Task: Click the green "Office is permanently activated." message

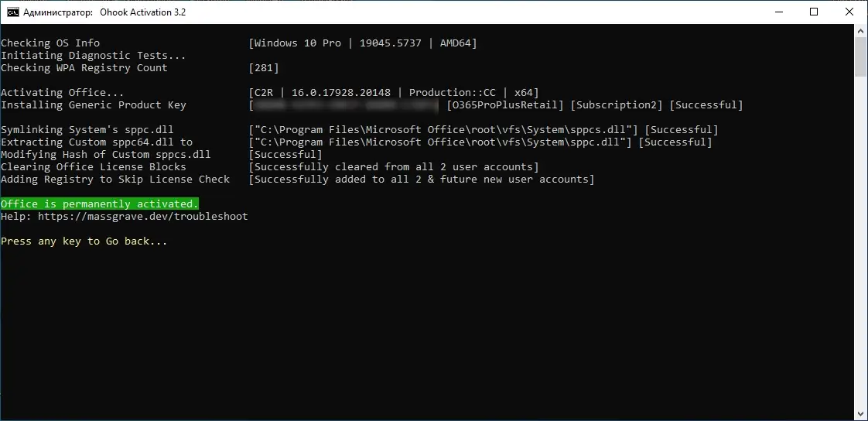Action: coord(99,204)
